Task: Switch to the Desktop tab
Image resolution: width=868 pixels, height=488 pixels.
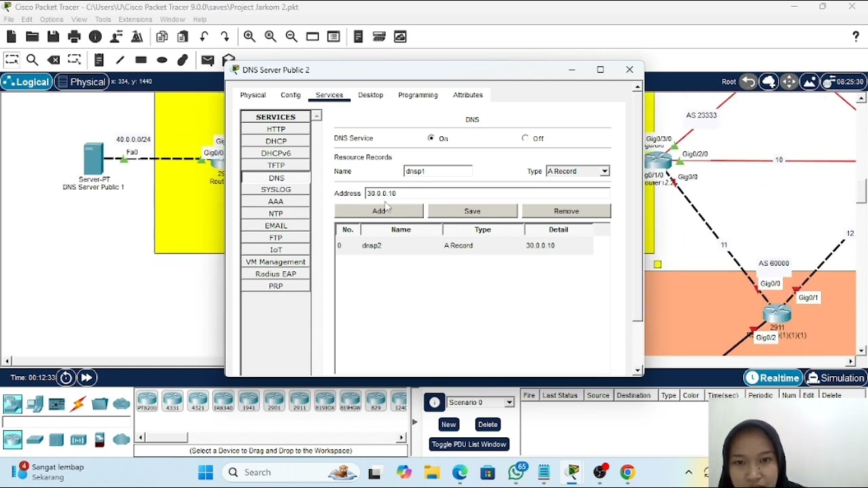Action: (x=370, y=95)
